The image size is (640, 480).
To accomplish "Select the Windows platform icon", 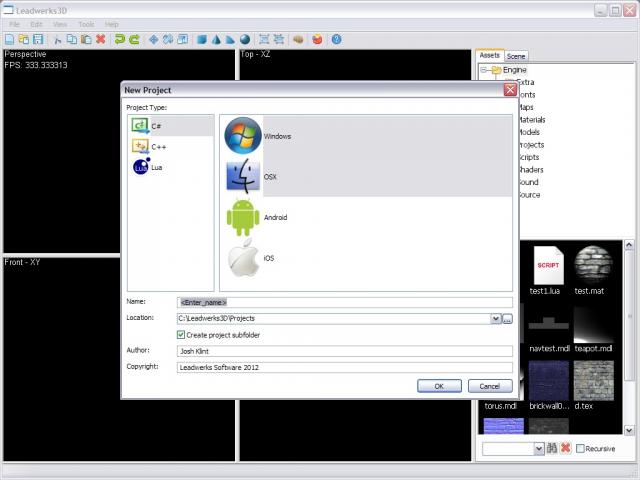I will tap(243, 136).
